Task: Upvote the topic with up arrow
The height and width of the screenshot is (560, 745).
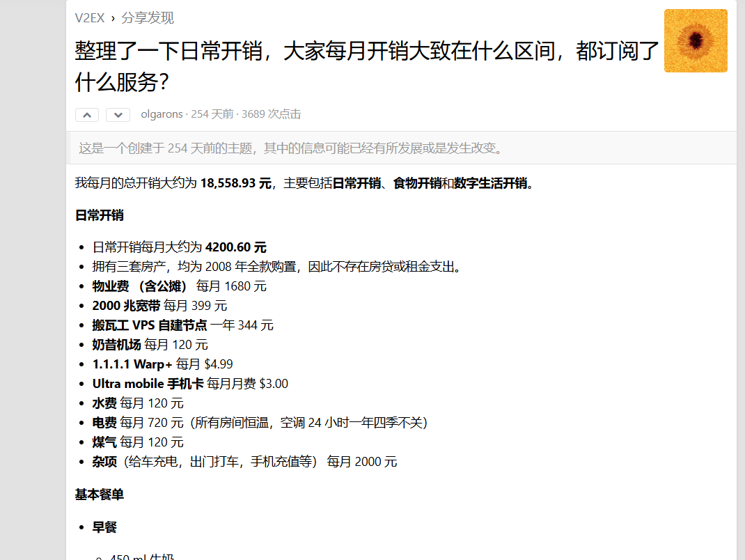Action: [87, 115]
